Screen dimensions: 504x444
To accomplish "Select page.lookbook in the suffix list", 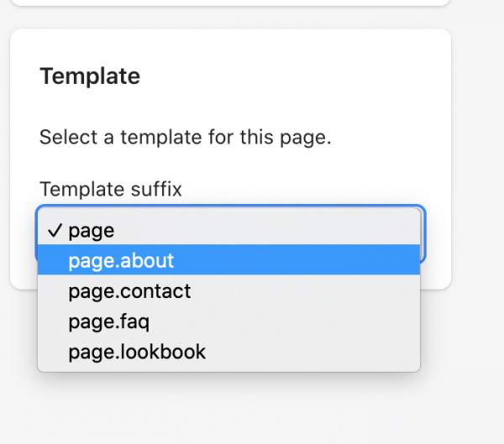I will click(228, 351).
